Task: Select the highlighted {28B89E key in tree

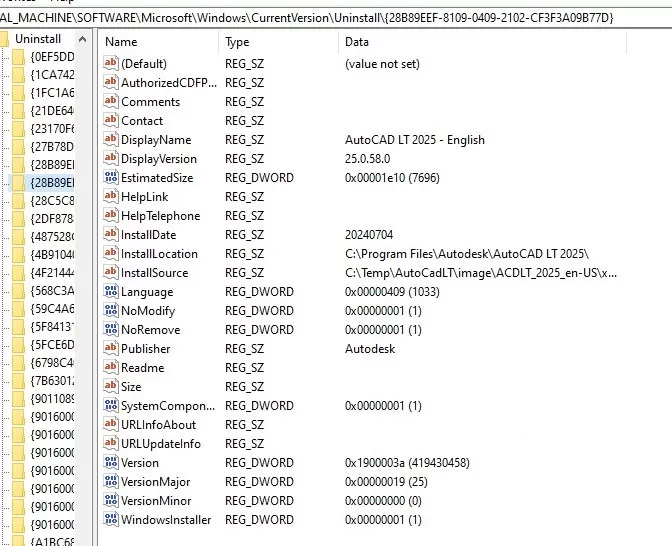Action: [52, 183]
